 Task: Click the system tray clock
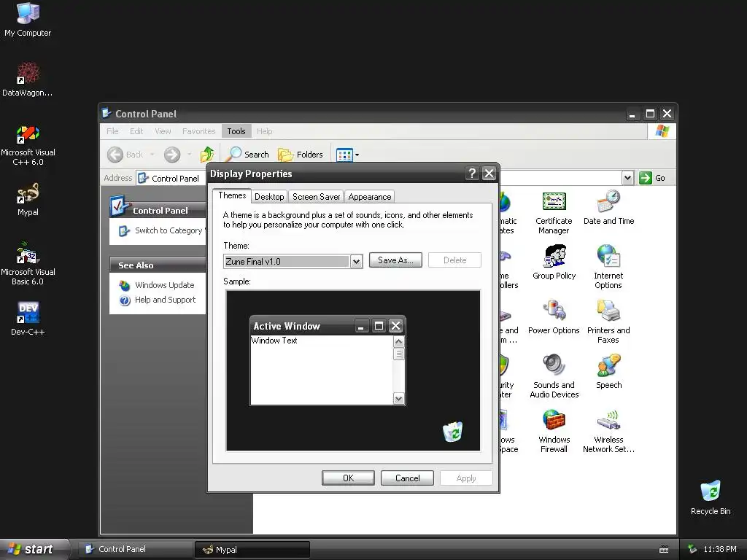click(719, 549)
